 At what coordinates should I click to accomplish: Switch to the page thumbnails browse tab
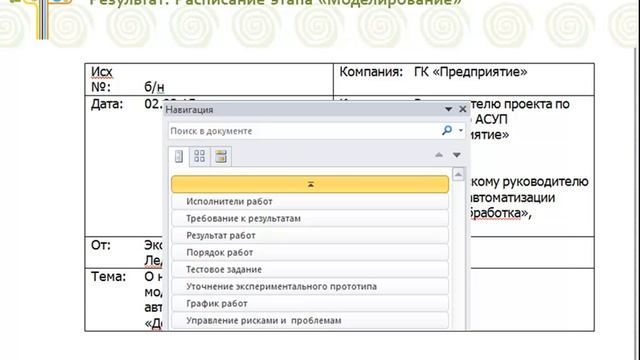click(x=200, y=156)
